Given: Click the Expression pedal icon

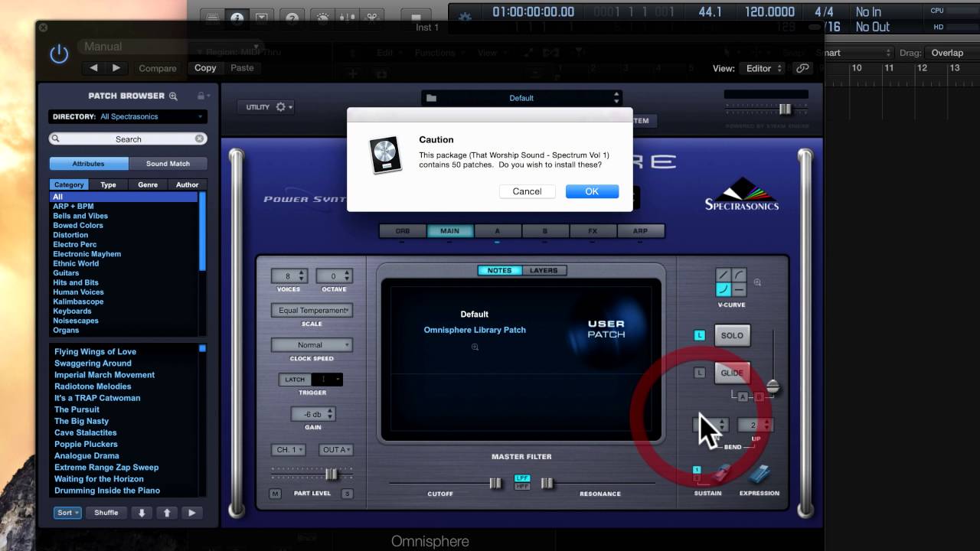Looking at the screenshot, I should click(x=759, y=474).
